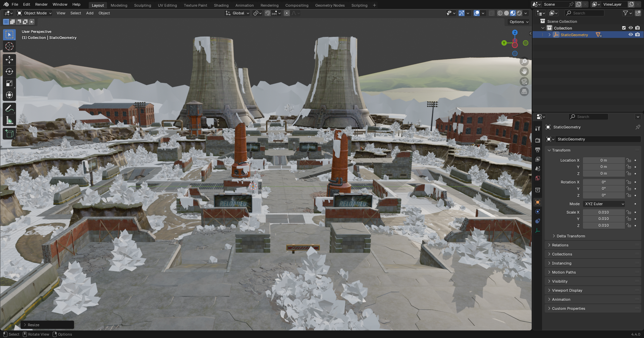Select the Rotate tool

click(x=9, y=71)
